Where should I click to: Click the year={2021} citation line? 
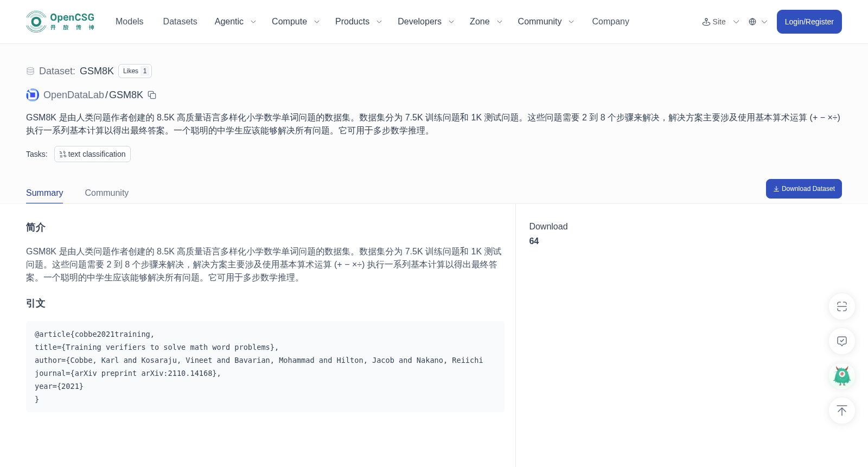[x=59, y=386]
